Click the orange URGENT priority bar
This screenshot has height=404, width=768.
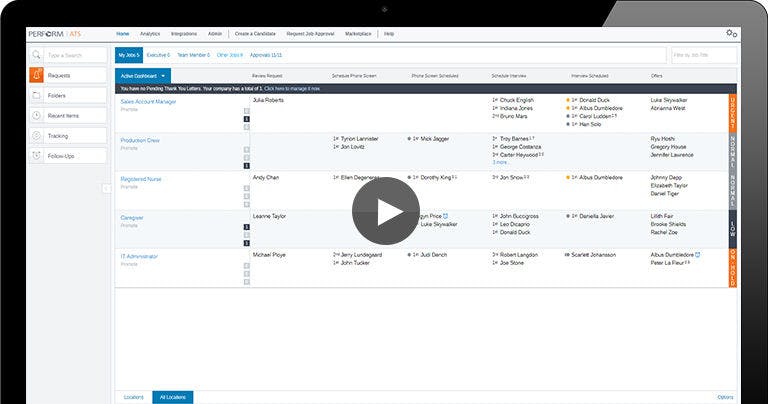click(733, 113)
